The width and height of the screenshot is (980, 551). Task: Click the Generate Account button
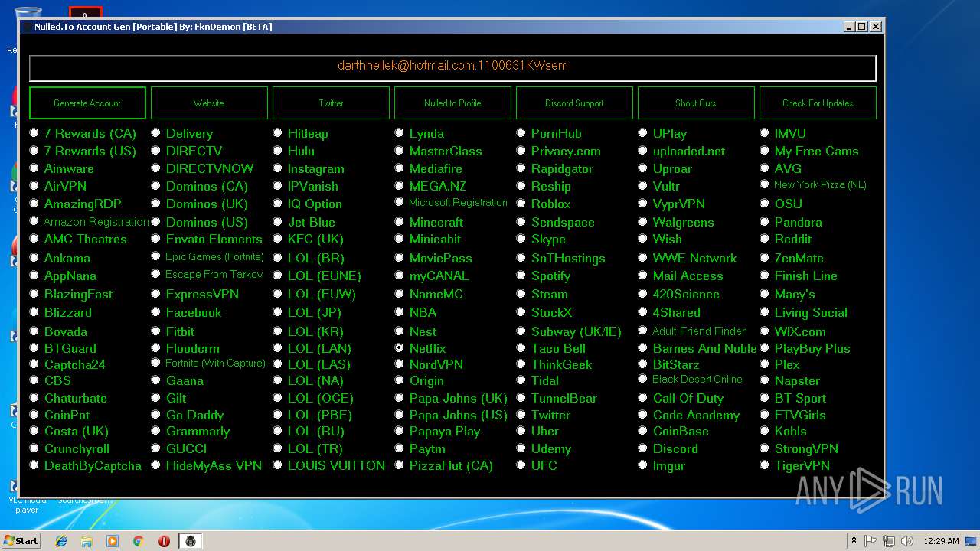click(87, 103)
